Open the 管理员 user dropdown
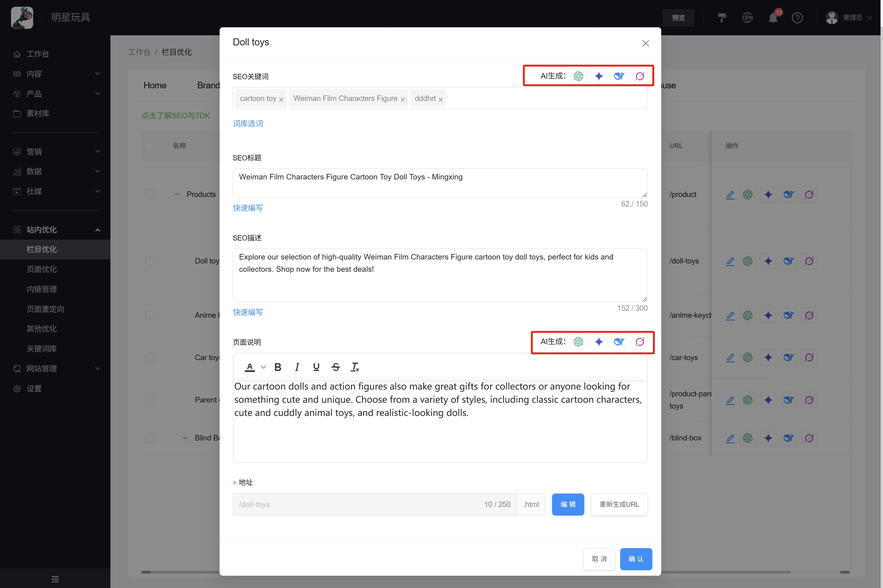 [x=848, y=17]
